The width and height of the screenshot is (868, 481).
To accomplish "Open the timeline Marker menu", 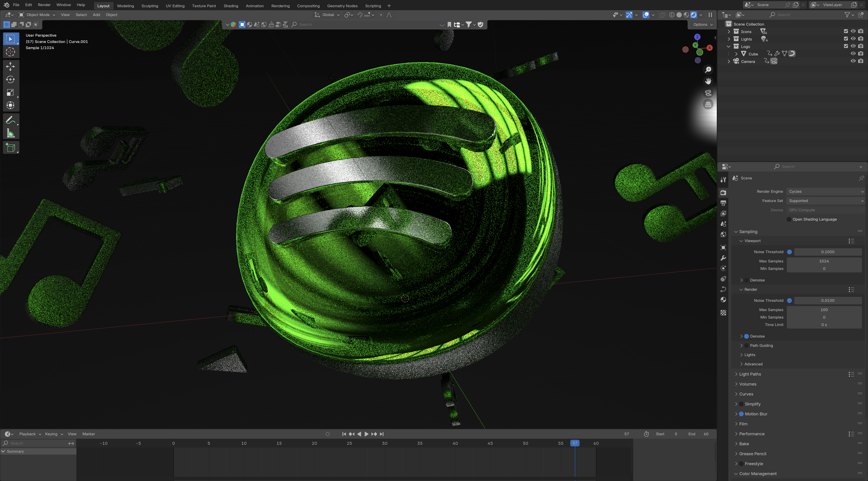I will [89, 434].
